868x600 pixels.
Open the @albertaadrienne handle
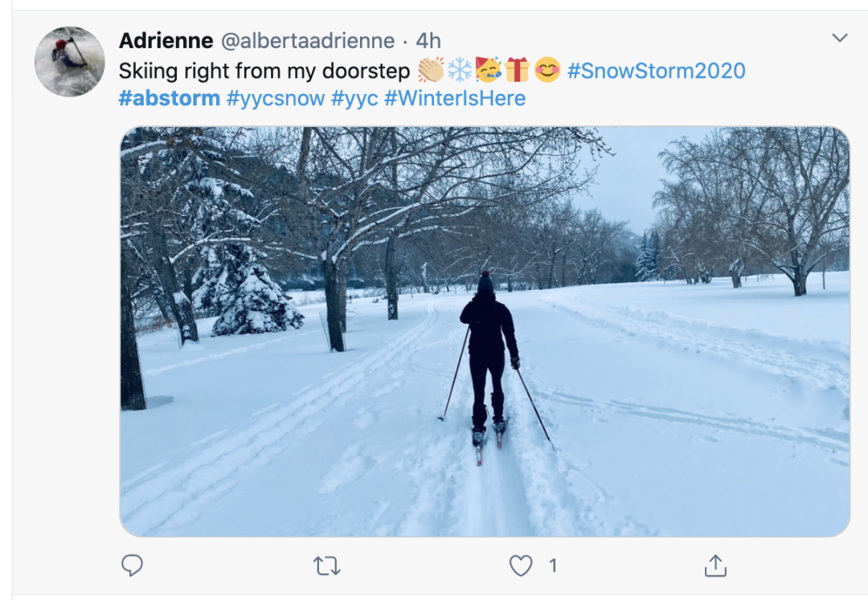[x=308, y=41]
